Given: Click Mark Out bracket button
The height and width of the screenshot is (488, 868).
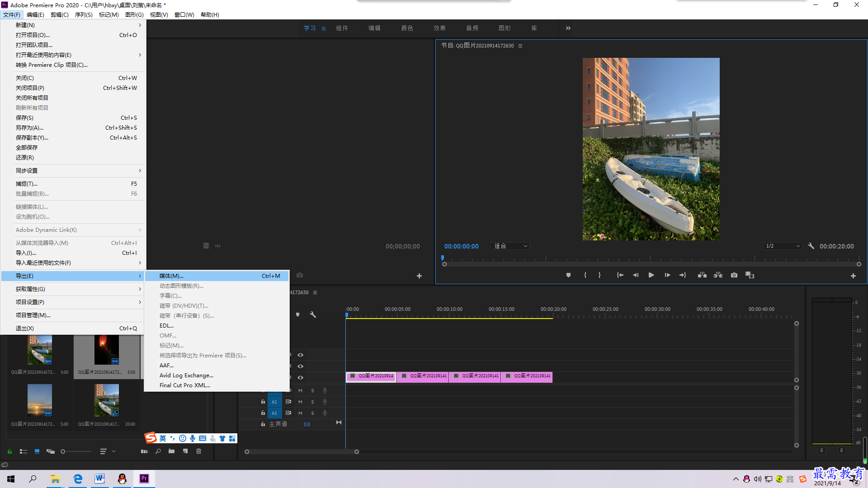Looking at the screenshot, I should [599, 275].
